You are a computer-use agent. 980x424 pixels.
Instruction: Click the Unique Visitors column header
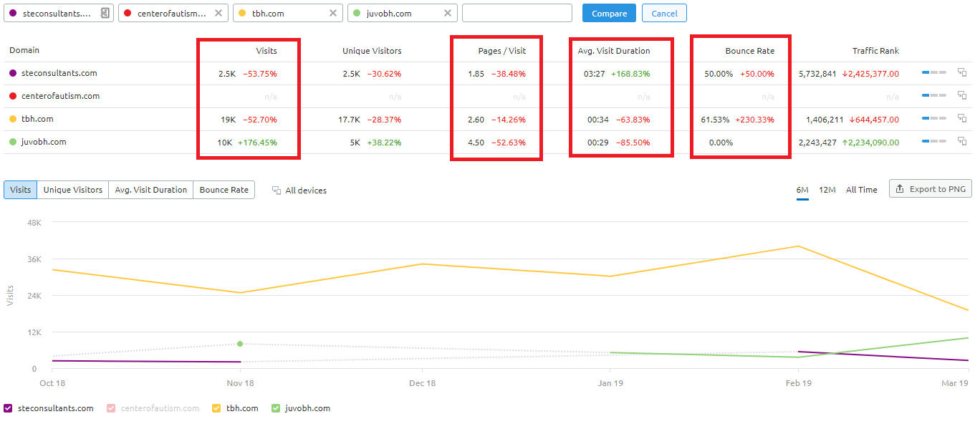click(372, 51)
